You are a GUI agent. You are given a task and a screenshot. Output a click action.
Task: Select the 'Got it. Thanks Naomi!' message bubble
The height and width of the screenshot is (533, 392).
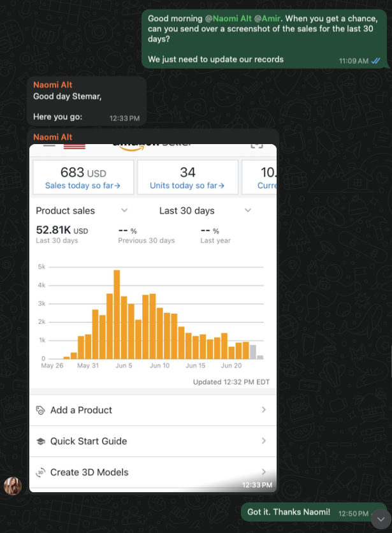(289, 512)
